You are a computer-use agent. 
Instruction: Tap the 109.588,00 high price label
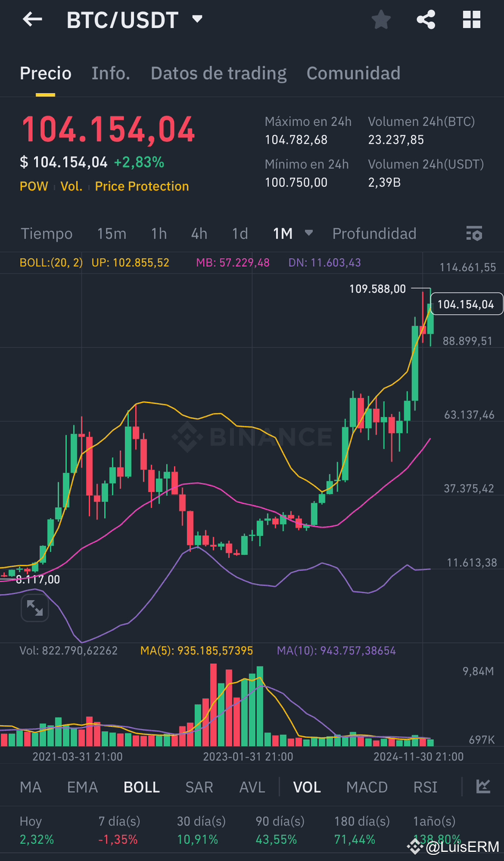[377, 289]
